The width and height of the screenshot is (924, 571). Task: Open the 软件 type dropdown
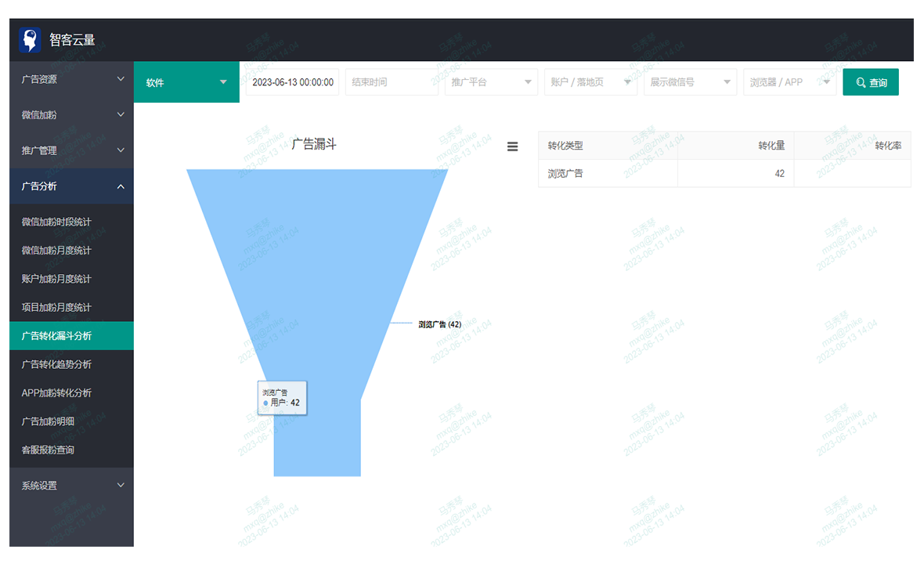click(x=186, y=82)
